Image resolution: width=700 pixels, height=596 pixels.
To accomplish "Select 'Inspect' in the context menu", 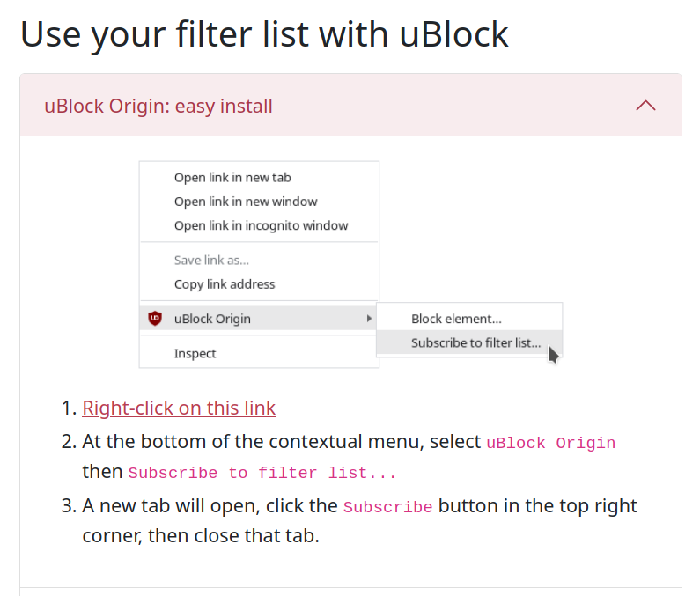I will 195,354.
